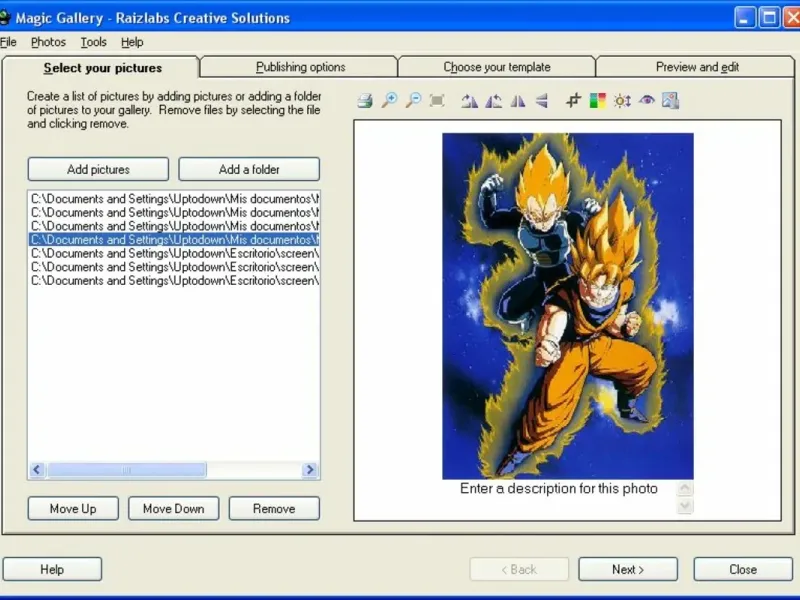Click the Magic Gallery title bar icon

coord(5,18)
